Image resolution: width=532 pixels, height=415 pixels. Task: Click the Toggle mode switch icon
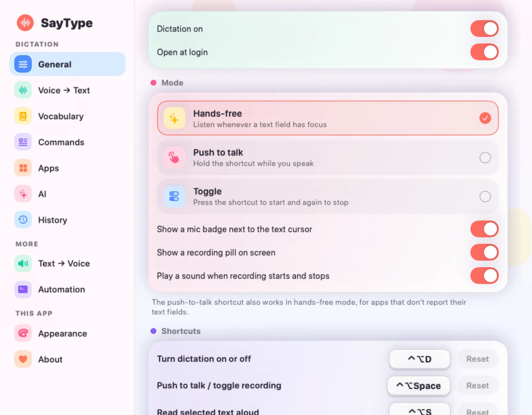[x=175, y=196]
